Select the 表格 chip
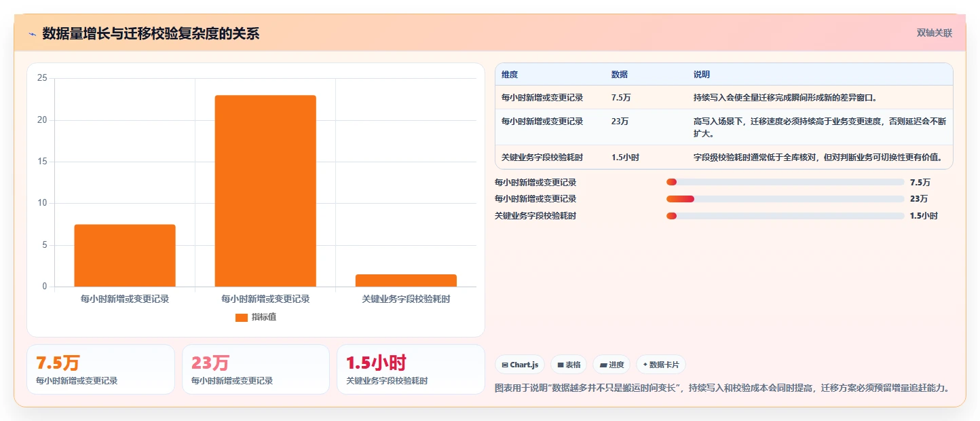Image resolution: width=980 pixels, height=421 pixels. 569,365
